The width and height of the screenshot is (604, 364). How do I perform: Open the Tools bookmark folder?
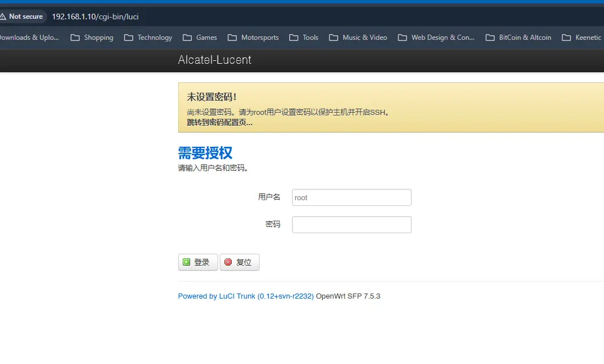[304, 38]
